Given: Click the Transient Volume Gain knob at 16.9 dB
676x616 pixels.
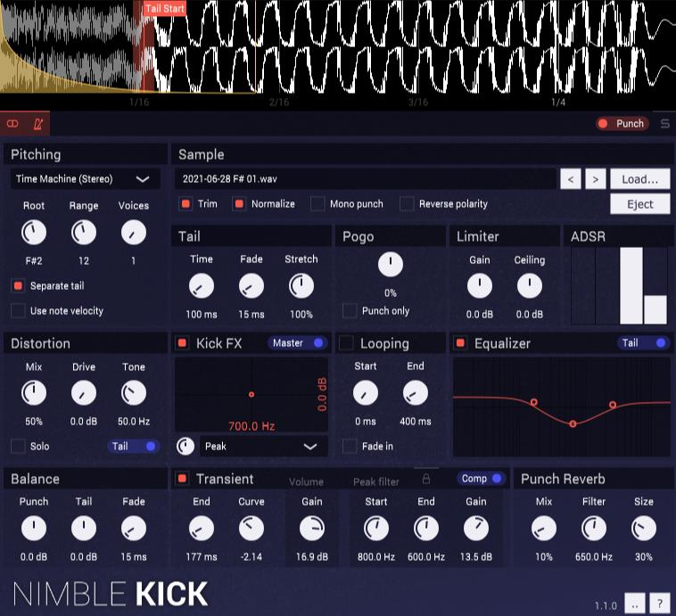Looking at the screenshot, I should [x=312, y=529].
